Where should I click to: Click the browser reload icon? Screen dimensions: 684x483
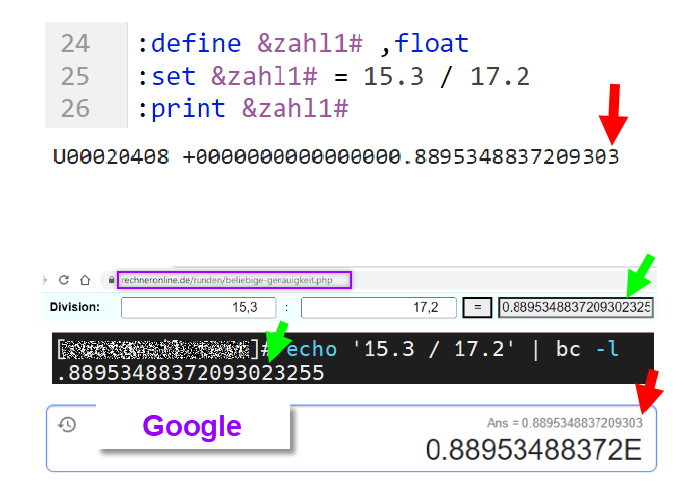coord(64,280)
